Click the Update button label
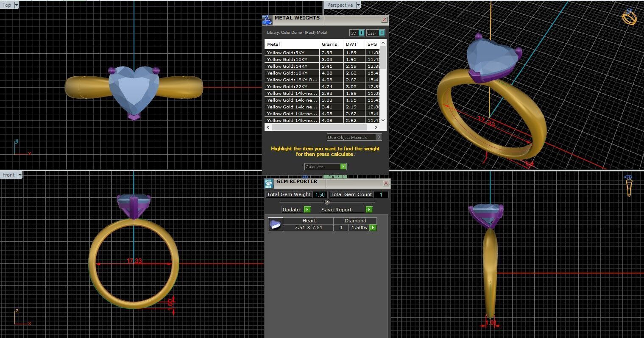 pos(291,210)
